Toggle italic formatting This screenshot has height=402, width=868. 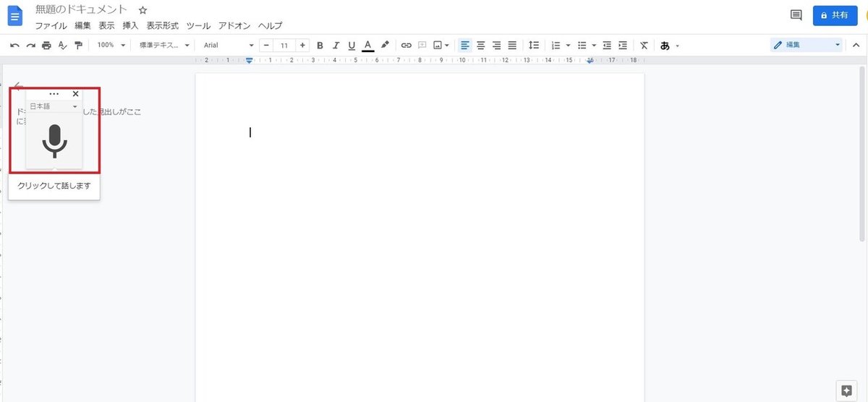pos(336,45)
